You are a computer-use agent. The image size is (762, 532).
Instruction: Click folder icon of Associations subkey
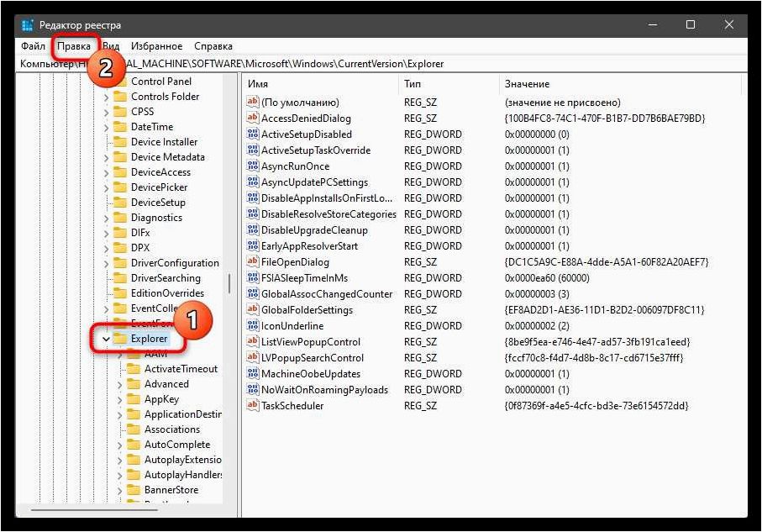[x=133, y=429]
